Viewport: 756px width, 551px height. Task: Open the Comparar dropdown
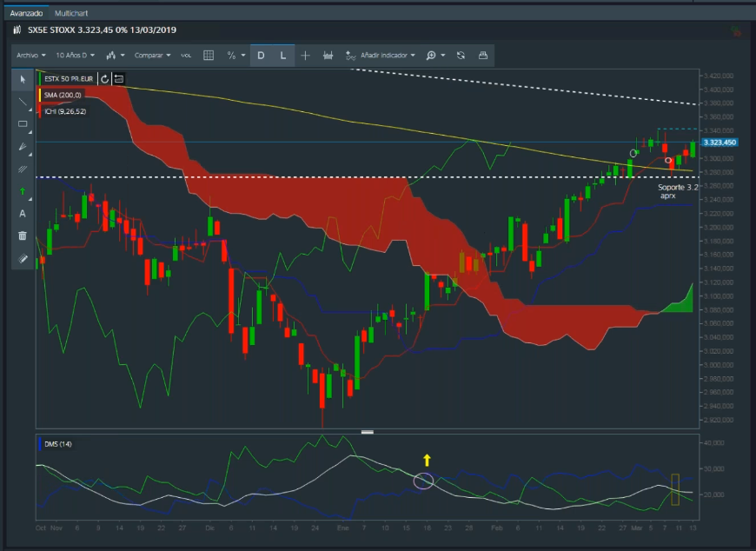pos(152,55)
